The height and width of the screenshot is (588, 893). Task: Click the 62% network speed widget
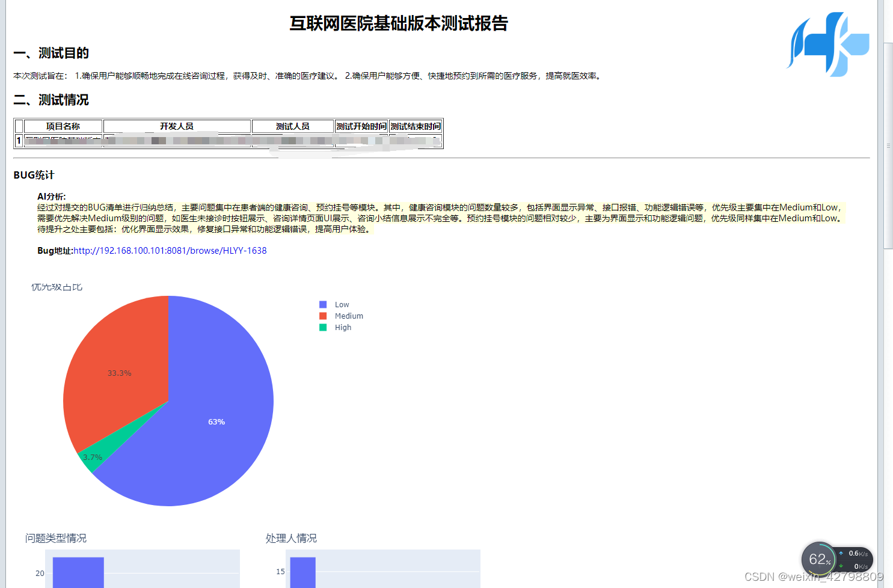pos(836,560)
